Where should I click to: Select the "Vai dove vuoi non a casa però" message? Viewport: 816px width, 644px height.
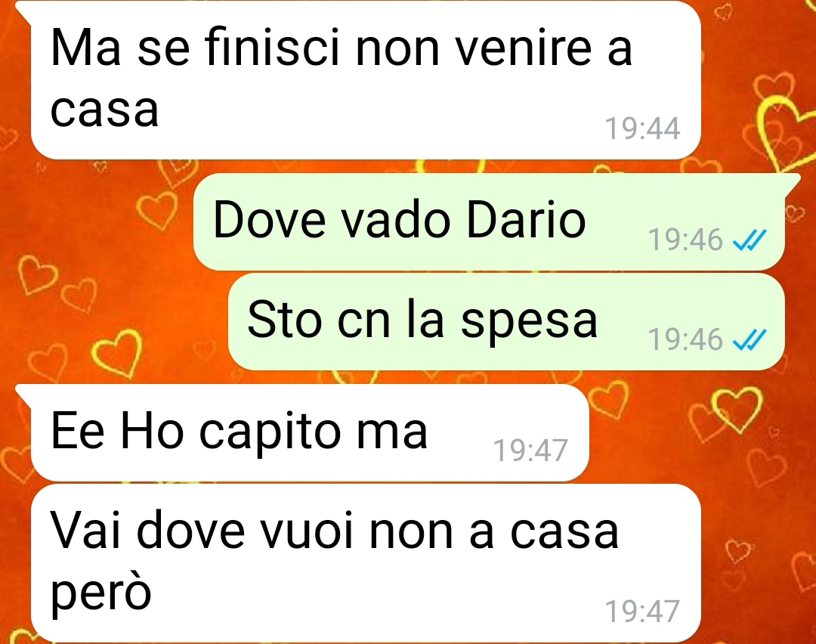click(366, 563)
